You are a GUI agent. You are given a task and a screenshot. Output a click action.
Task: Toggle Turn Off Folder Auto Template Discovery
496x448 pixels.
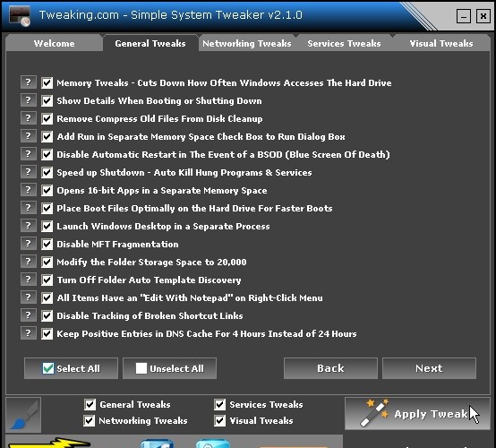pyautogui.click(x=47, y=280)
